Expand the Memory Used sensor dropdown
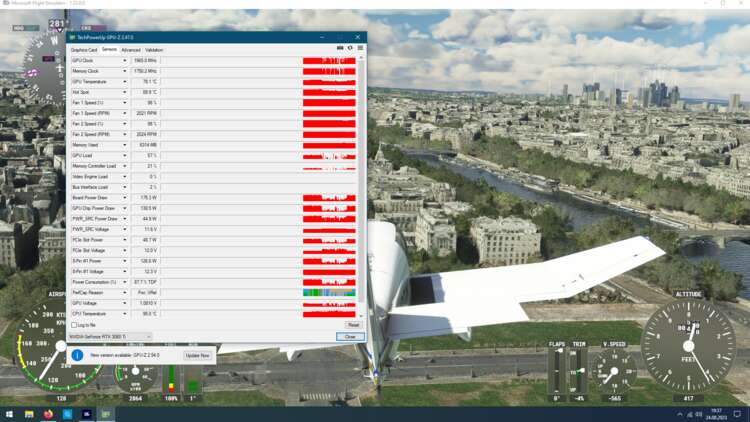 pyautogui.click(x=125, y=145)
